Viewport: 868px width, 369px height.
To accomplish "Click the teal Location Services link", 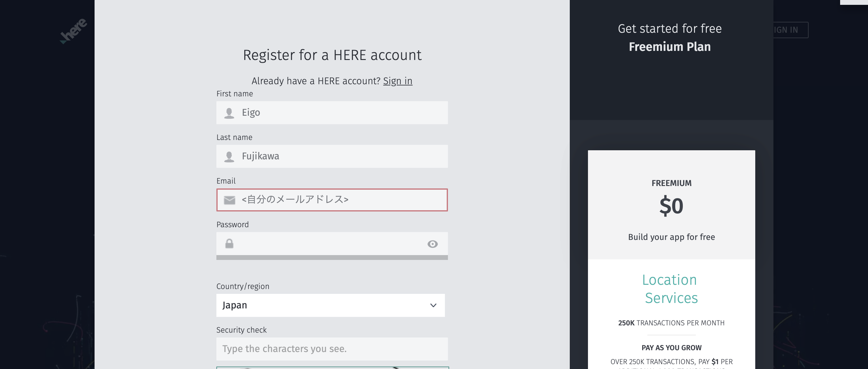I will pos(670,288).
